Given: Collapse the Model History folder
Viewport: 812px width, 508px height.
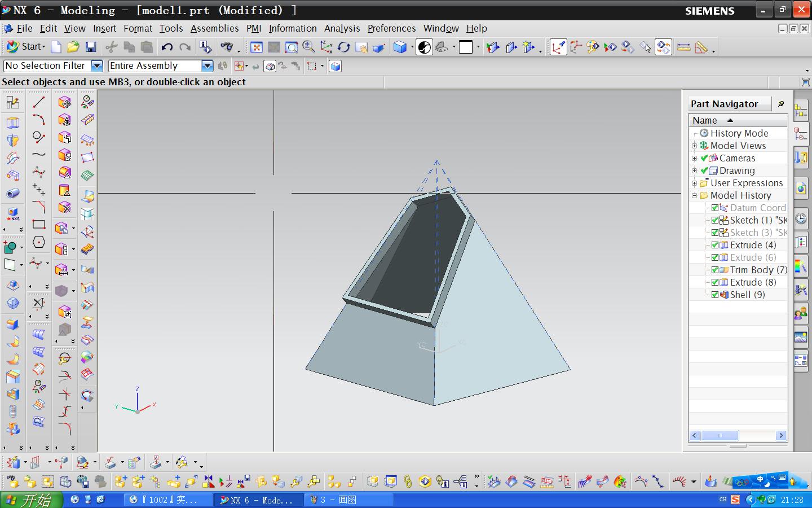Looking at the screenshot, I should click(x=695, y=195).
